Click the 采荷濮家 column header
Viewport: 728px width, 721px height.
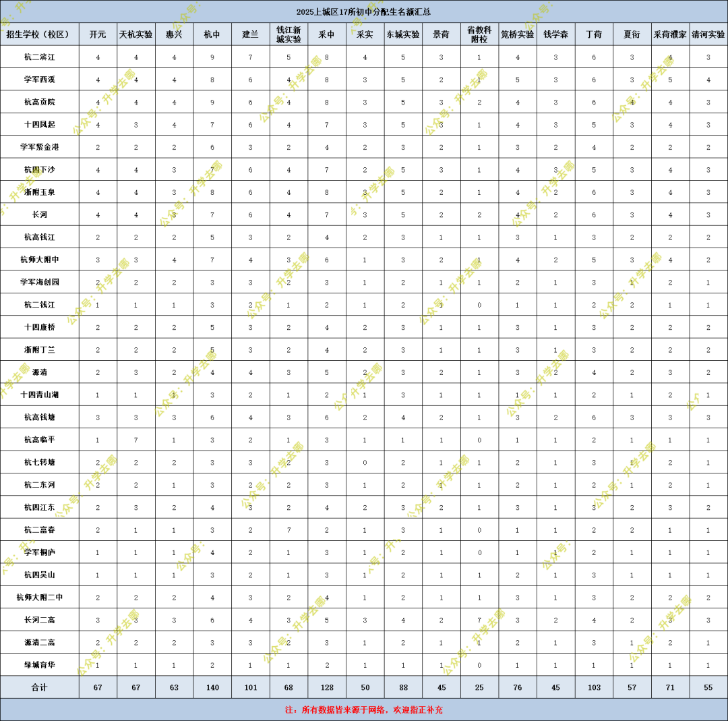(x=670, y=34)
